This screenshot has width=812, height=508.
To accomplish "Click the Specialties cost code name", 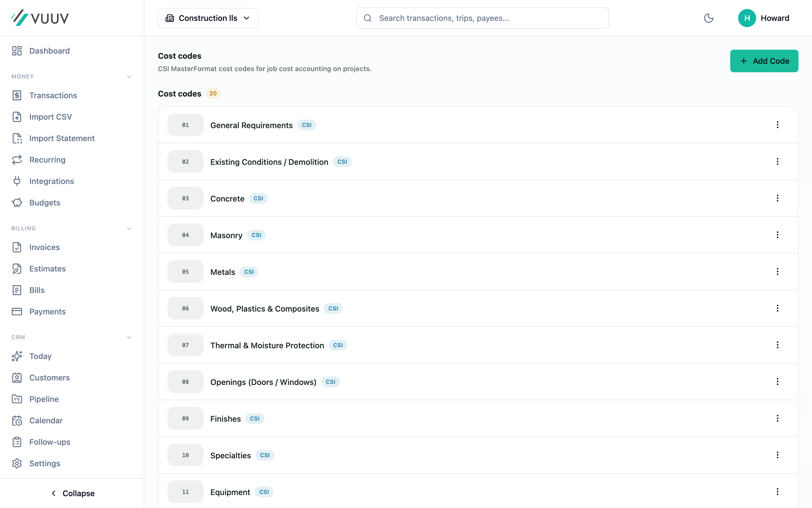I will 231,456.
